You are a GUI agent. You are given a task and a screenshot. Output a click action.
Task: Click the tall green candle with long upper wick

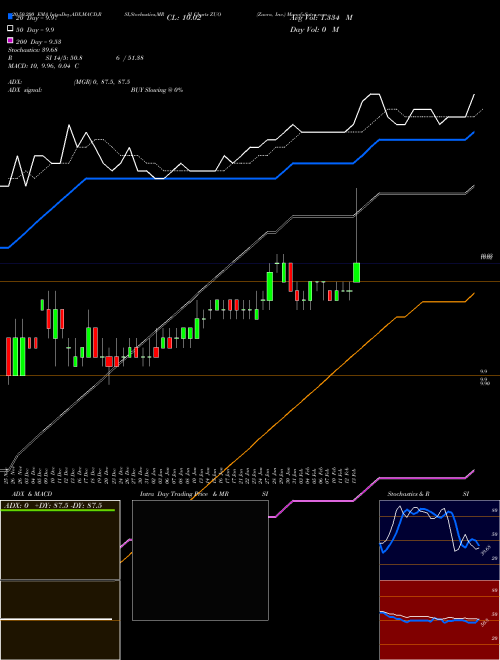(356, 272)
